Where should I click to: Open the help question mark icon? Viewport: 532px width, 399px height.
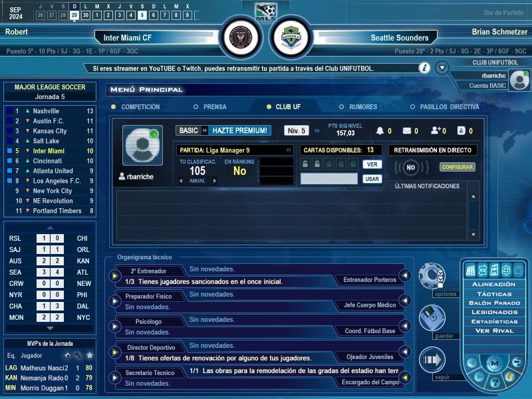click(x=495, y=383)
